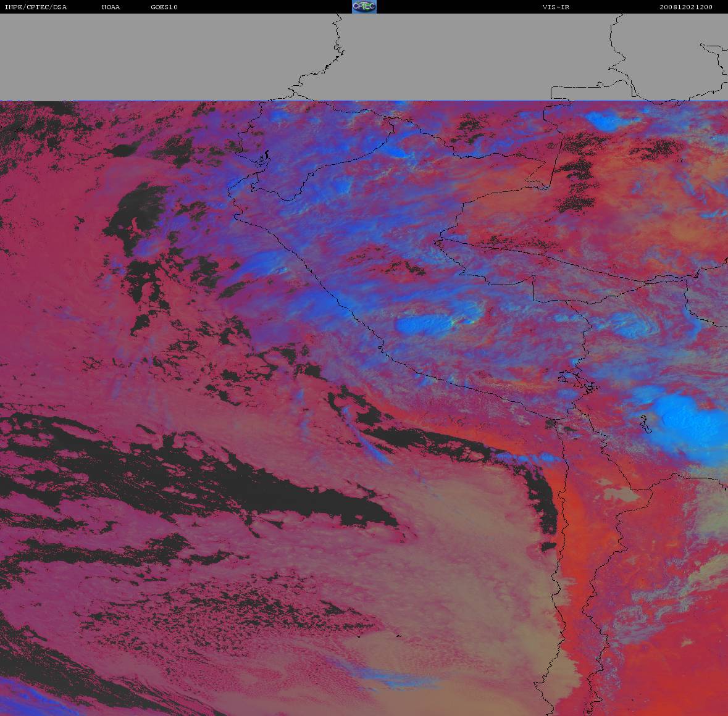Select the VIS-IR channel label

pyautogui.click(x=556, y=7)
